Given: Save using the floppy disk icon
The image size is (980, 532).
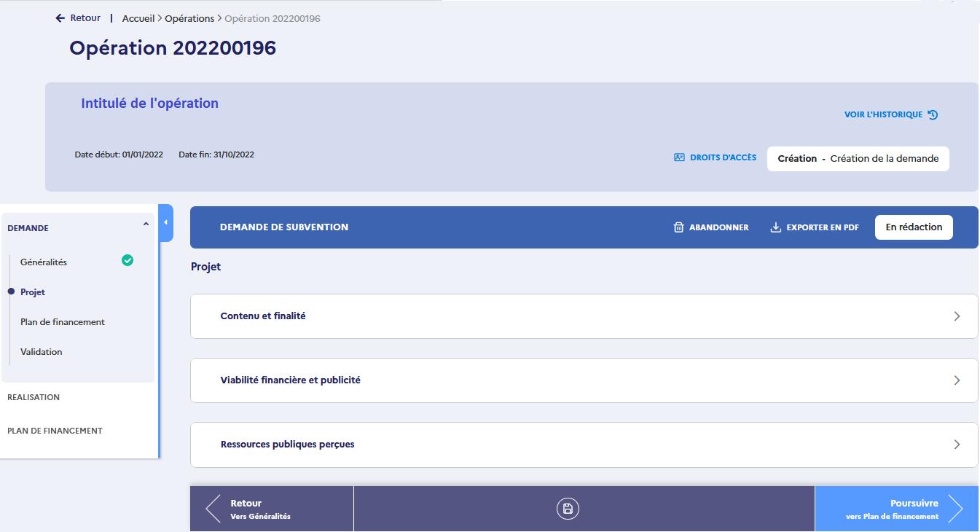Looking at the screenshot, I should pos(568,509).
